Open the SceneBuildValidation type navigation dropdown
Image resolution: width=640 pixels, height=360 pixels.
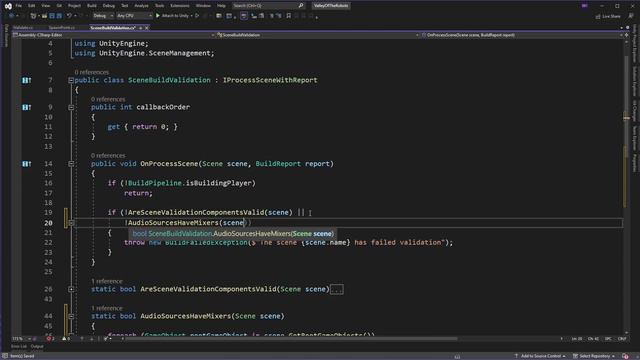coord(318,35)
